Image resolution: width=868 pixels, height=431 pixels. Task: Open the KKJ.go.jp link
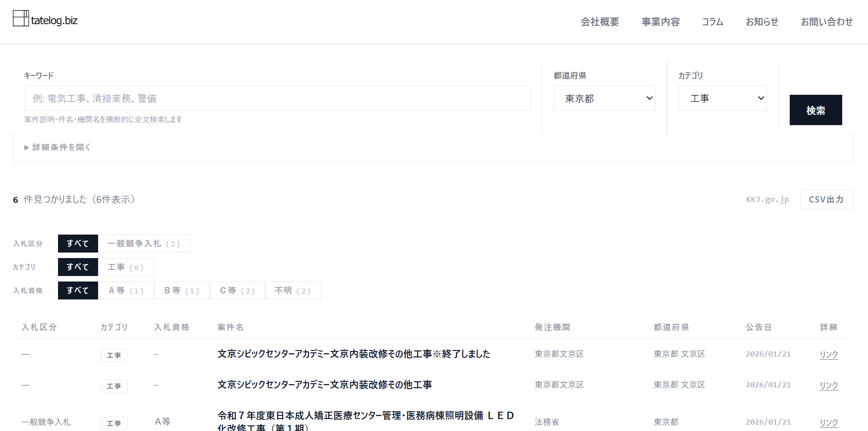767,199
